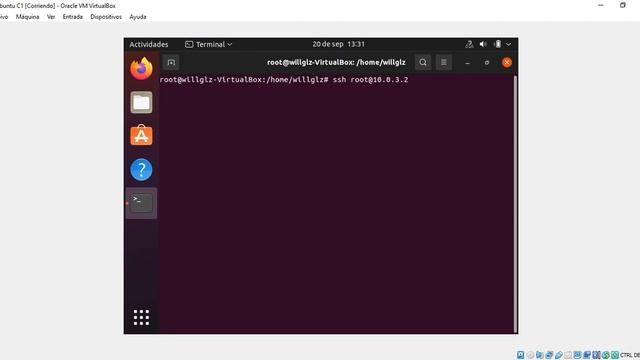This screenshot has height=360, width=640.
Task: Open the Máquina menu in VirtualBox
Action: coord(27,17)
